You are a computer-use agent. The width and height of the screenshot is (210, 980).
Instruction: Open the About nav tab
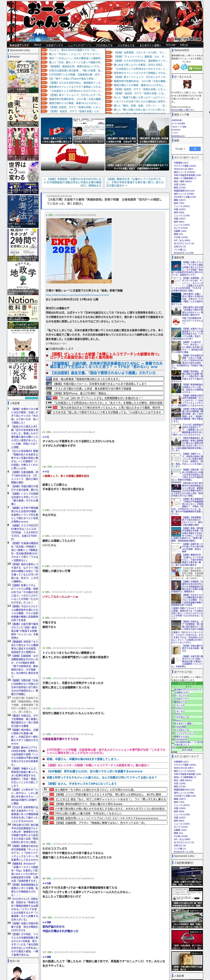coord(37,45)
